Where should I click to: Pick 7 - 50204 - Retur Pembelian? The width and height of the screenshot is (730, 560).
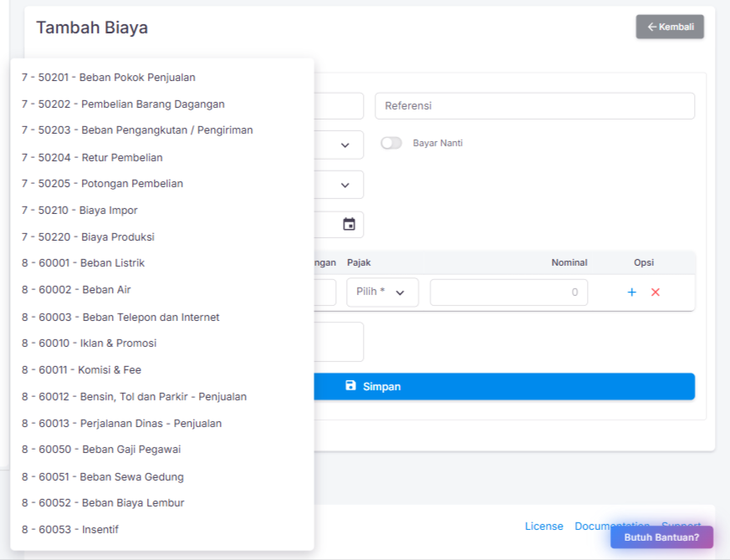[x=92, y=158]
